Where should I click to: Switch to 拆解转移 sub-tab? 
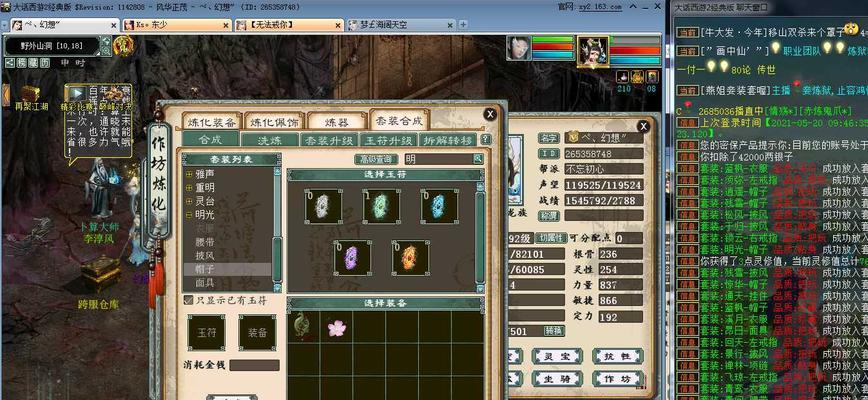(448, 141)
